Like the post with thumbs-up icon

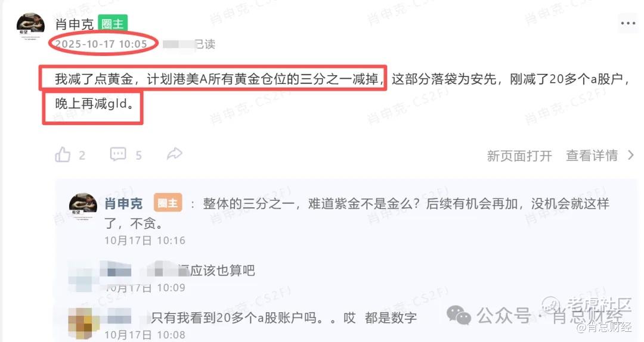[x=63, y=155]
